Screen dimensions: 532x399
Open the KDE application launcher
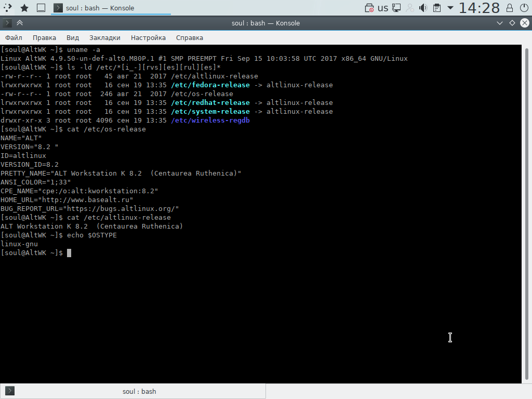click(7, 8)
